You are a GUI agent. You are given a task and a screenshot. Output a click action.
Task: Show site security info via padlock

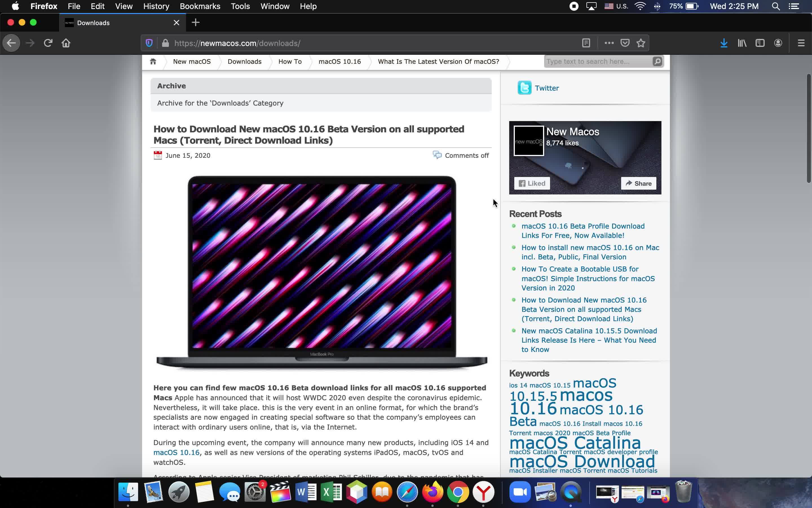coord(165,43)
